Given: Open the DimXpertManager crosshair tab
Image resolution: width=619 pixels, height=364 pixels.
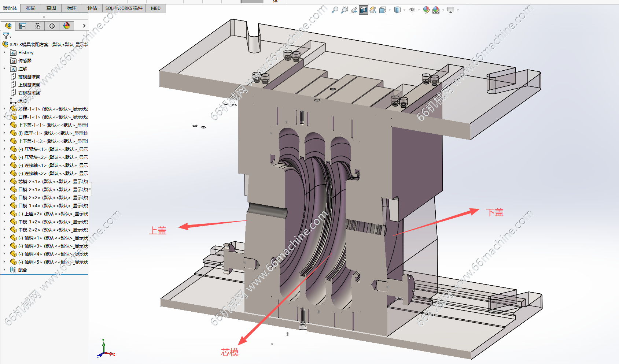Looking at the screenshot, I should click(x=52, y=26).
